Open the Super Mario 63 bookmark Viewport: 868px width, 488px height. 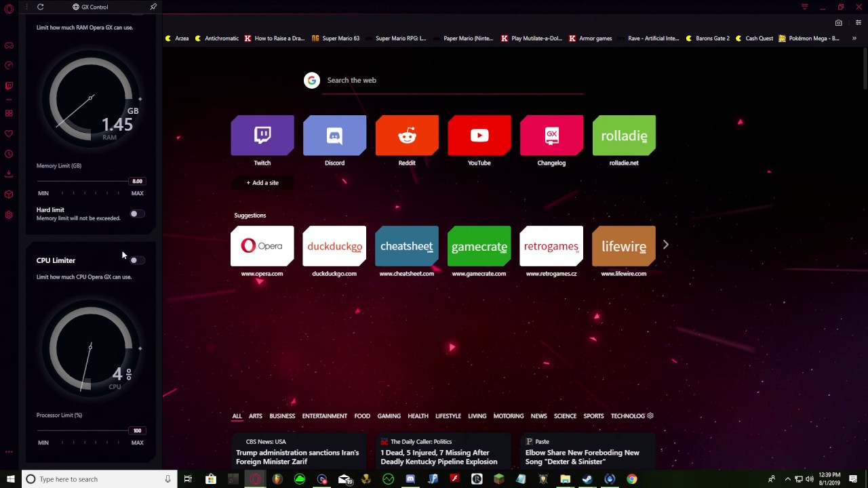[x=336, y=39]
